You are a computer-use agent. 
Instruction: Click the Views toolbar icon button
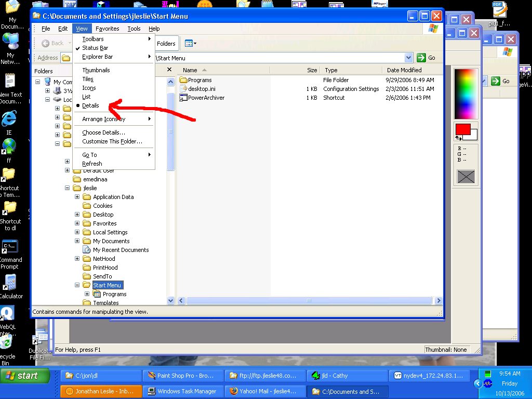click(x=188, y=44)
